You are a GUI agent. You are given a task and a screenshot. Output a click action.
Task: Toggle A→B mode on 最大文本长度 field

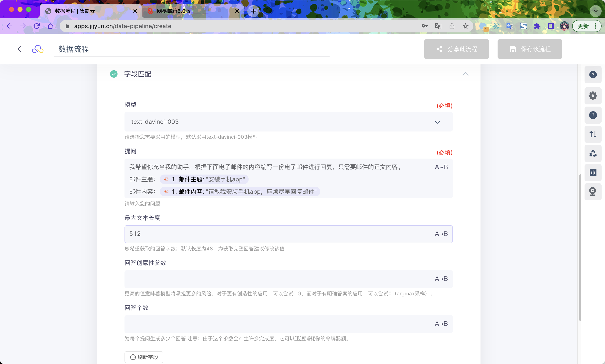pos(441,234)
